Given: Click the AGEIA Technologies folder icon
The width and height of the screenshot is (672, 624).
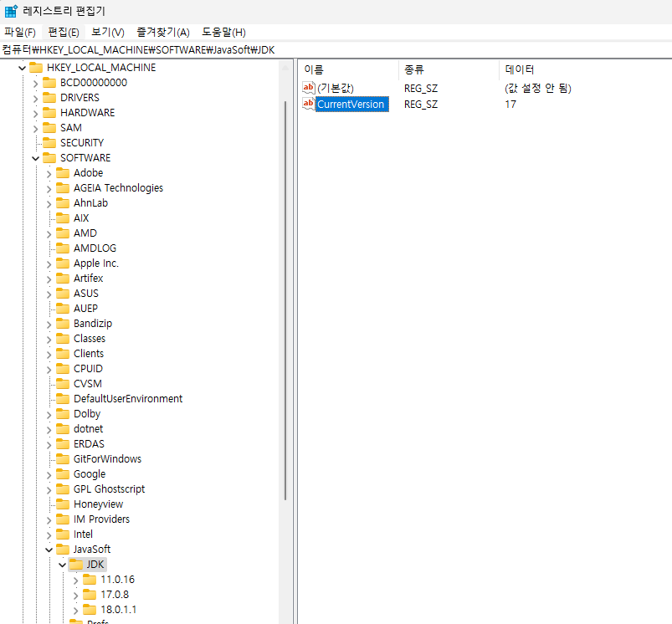Looking at the screenshot, I should coord(63,187).
